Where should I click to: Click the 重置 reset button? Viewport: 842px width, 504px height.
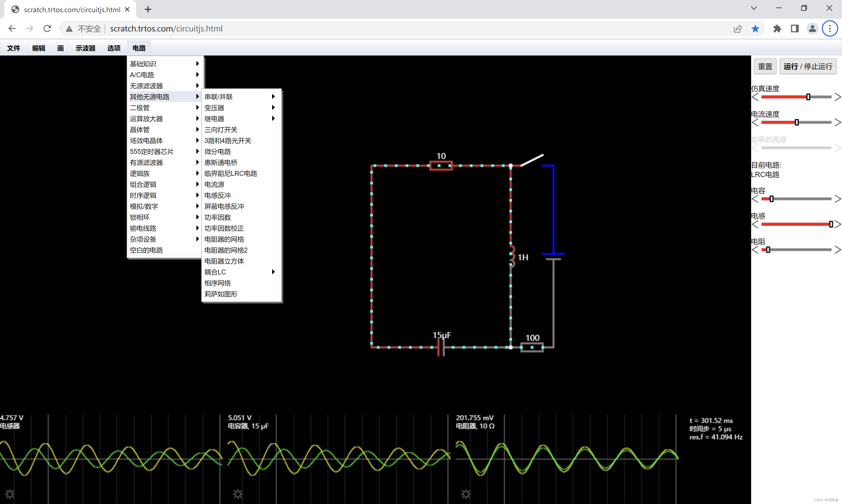click(x=765, y=66)
